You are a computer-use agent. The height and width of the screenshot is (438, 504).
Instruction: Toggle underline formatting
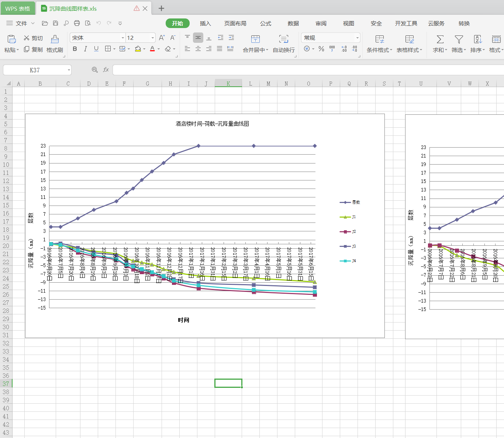click(x=96, y=49)
